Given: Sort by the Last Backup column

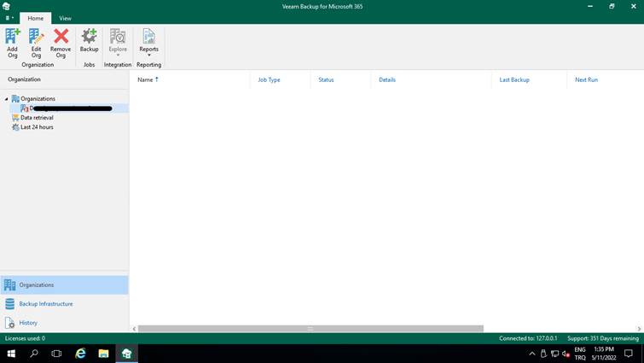Looking at the screenshot, I should pos(514,79).
